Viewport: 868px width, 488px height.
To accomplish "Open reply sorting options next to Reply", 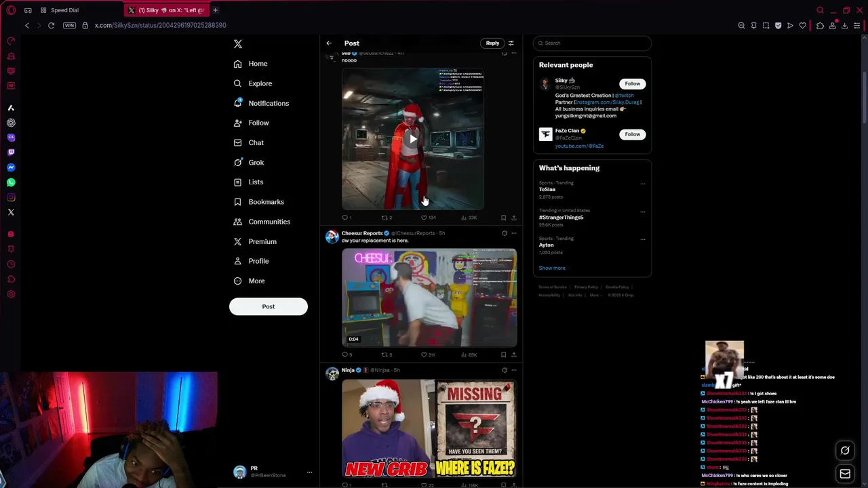I will (x=511, y=43).
